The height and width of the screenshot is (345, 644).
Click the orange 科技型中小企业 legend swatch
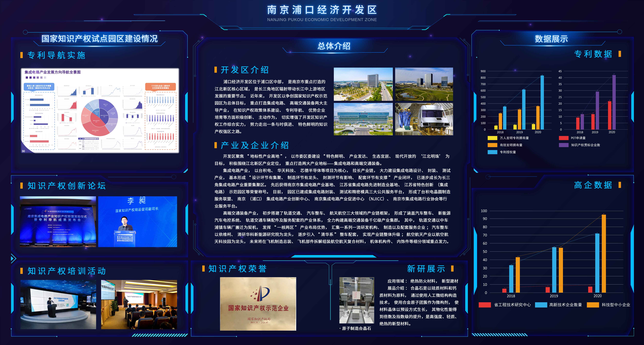(x=593, y=305)
